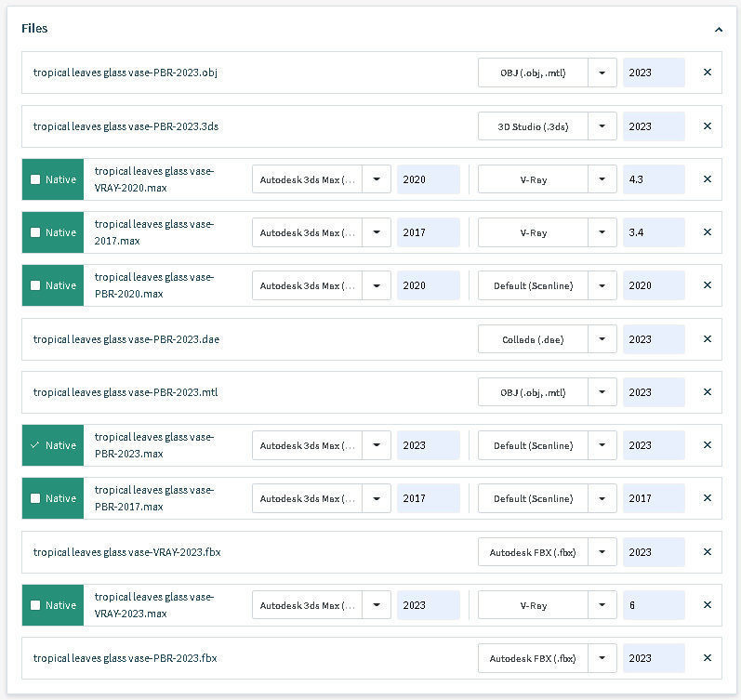
Task: Enable Native checkbox for VRAY-2020.max
Action: click(35, 179)
